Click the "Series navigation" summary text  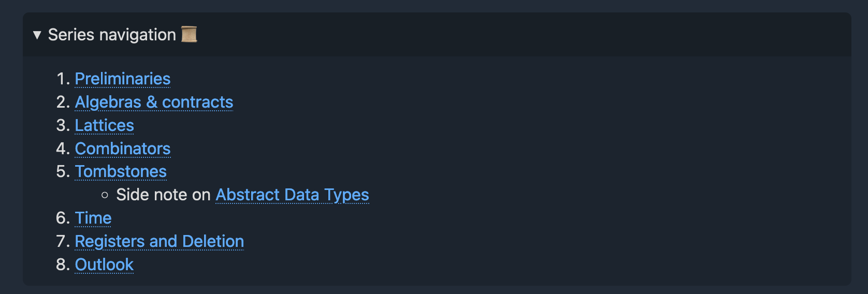pos(112,35)
